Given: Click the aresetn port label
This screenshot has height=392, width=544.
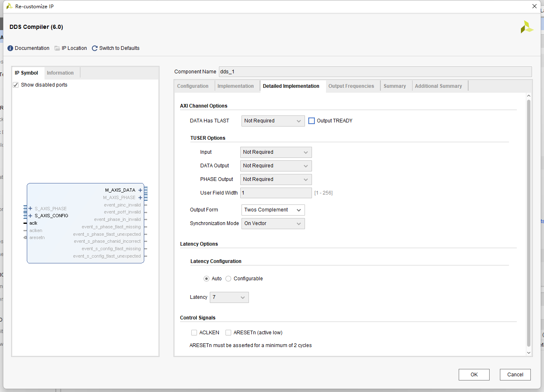Looking at the screenshot, I should (x=37, y=238).
